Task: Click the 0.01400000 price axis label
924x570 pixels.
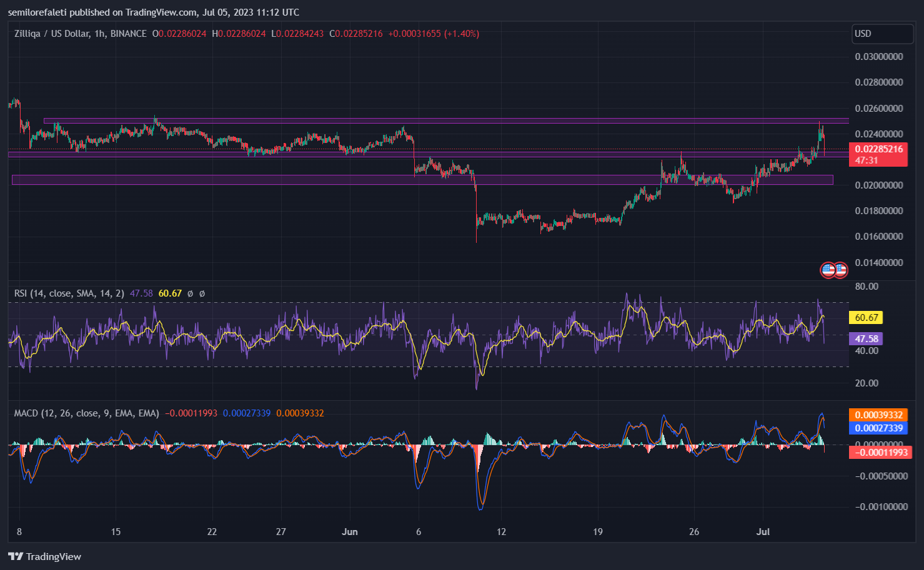Action: coord(879,263)
